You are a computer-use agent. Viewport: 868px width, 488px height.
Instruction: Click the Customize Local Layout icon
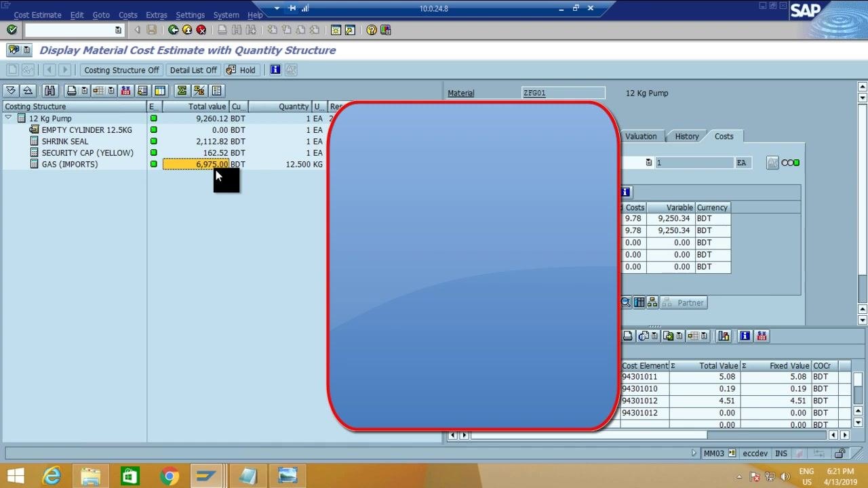(x=386, y=30)
